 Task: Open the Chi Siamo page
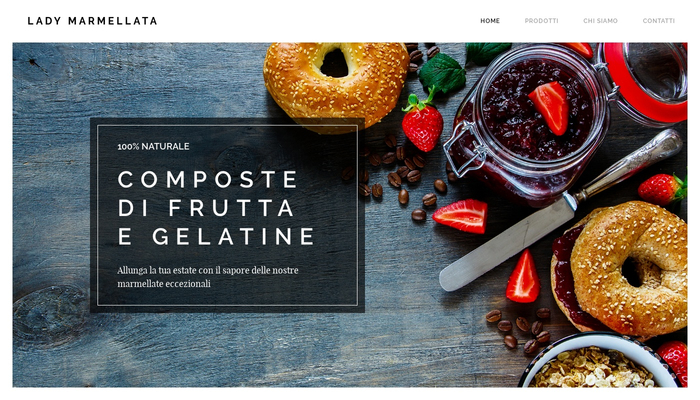(x=600, y=21)
